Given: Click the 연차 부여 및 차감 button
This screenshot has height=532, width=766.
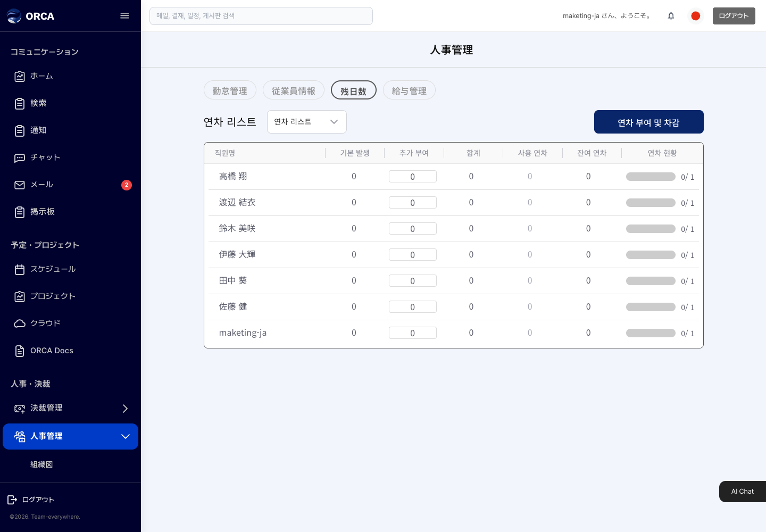Looking at the screenshot, I should (649, 122).
